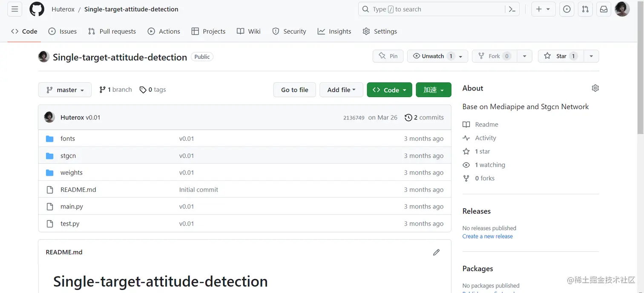Open the create new plus dropdown
The height and width of the screenshot is (293, 644).
[543, 9]
